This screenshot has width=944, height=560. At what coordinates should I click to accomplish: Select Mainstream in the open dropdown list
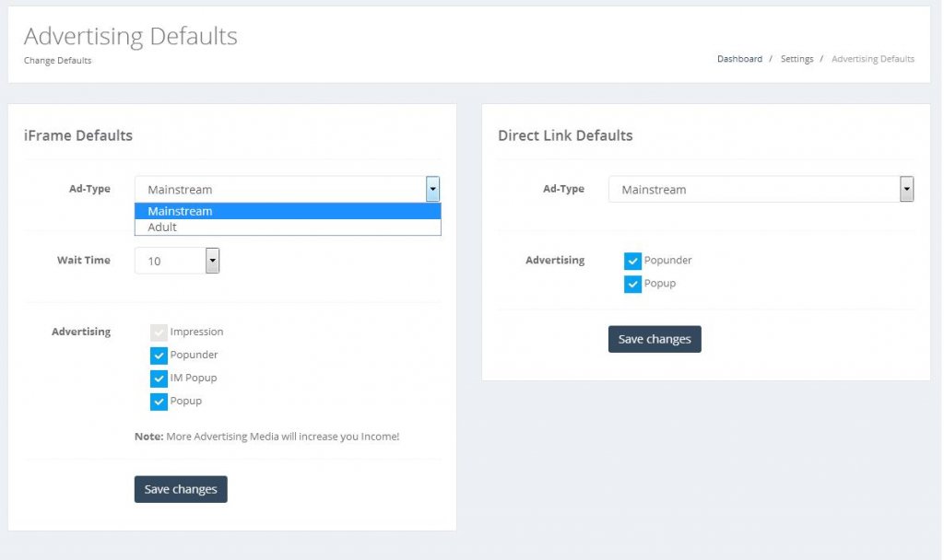coord(288,211)
